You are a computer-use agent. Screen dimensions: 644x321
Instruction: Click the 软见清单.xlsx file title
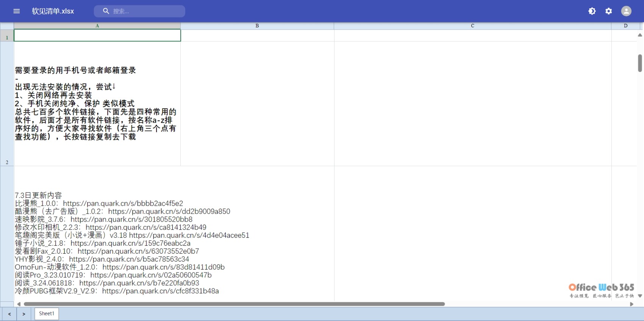click(x=53, y=11)
